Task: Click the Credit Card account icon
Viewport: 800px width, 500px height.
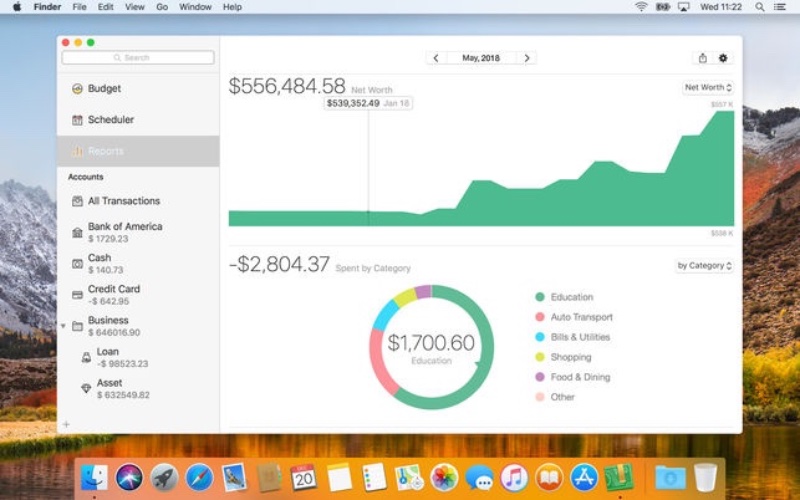Action: coord(77,294)
